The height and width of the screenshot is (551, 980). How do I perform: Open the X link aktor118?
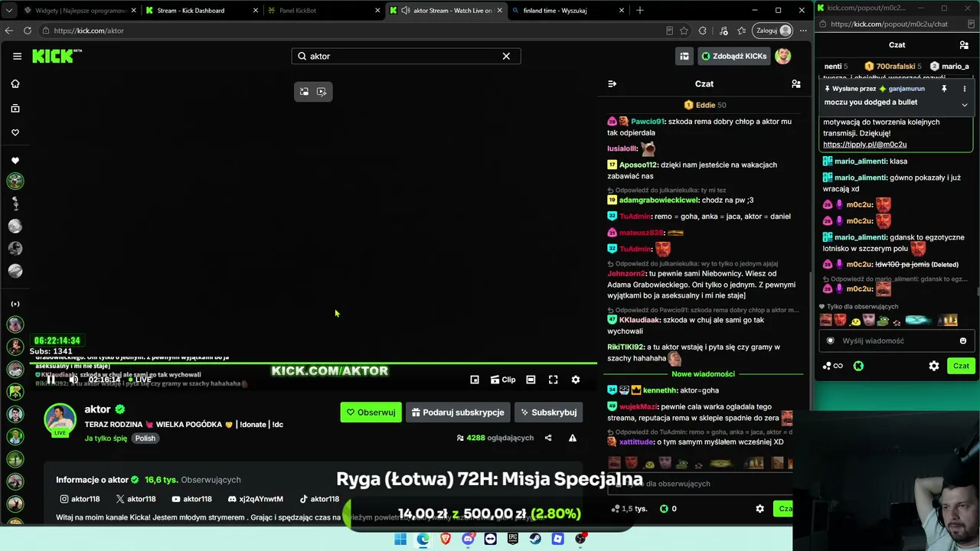point(136,499)
